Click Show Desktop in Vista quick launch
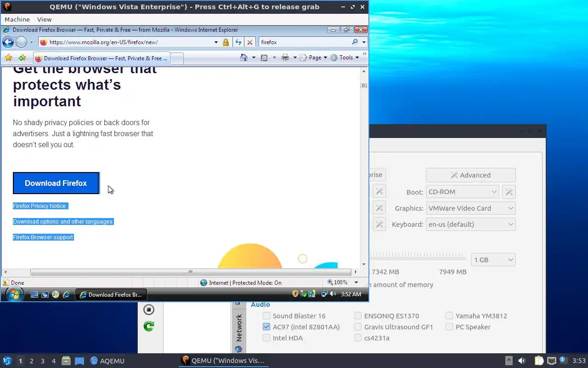 click(34, 294)
